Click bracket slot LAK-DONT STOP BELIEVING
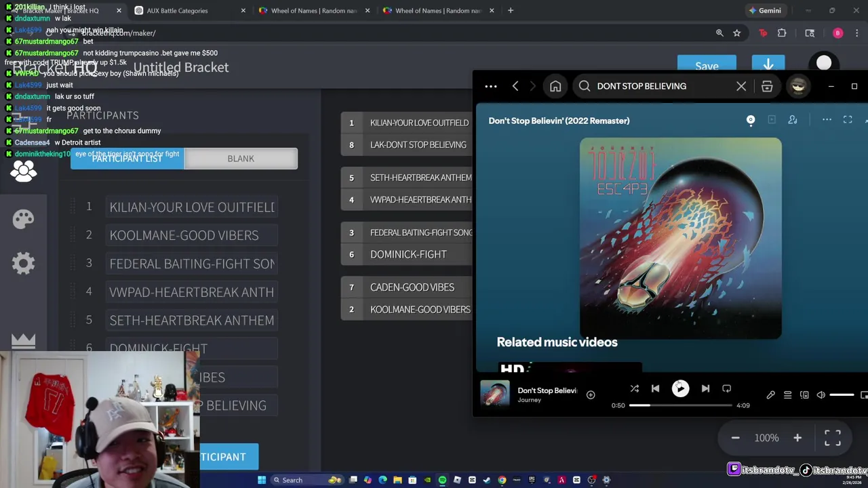 tap(406, 144)
